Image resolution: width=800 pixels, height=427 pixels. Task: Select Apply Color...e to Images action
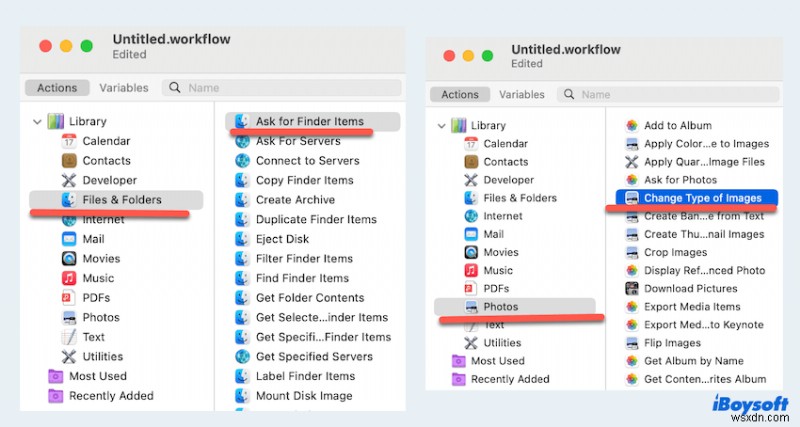pyautogui.click(x=707, y=143)
